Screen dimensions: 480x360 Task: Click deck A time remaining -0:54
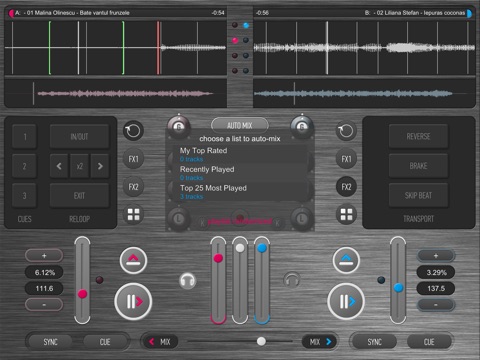[x=218, y=13]
